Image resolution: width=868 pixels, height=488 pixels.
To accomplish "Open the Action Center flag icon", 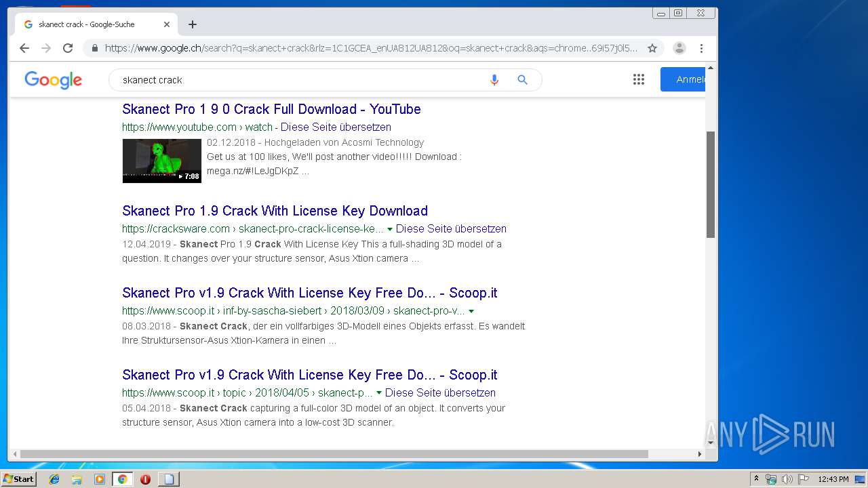I will (x=804, y=479).
